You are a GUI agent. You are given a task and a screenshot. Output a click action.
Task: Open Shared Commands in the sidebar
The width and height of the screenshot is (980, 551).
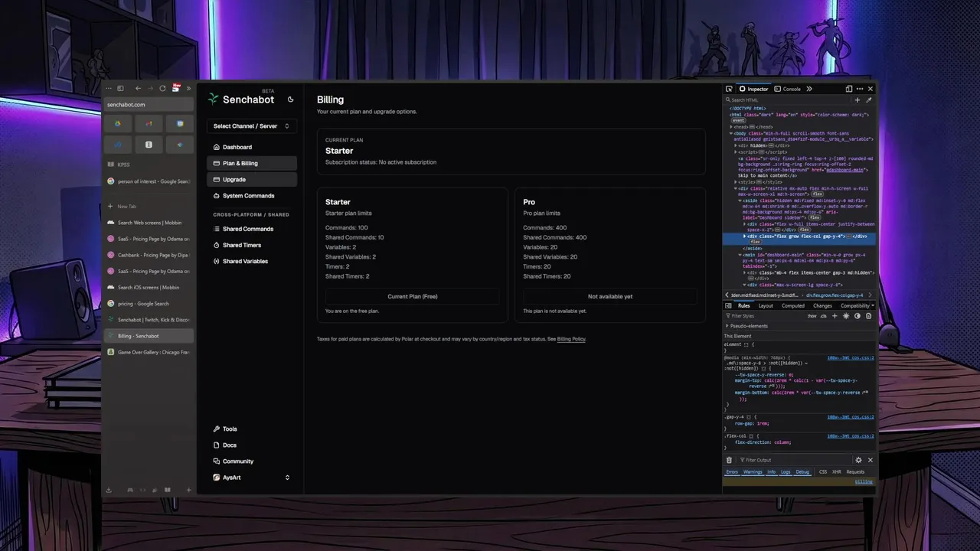(x=251, y=229)
